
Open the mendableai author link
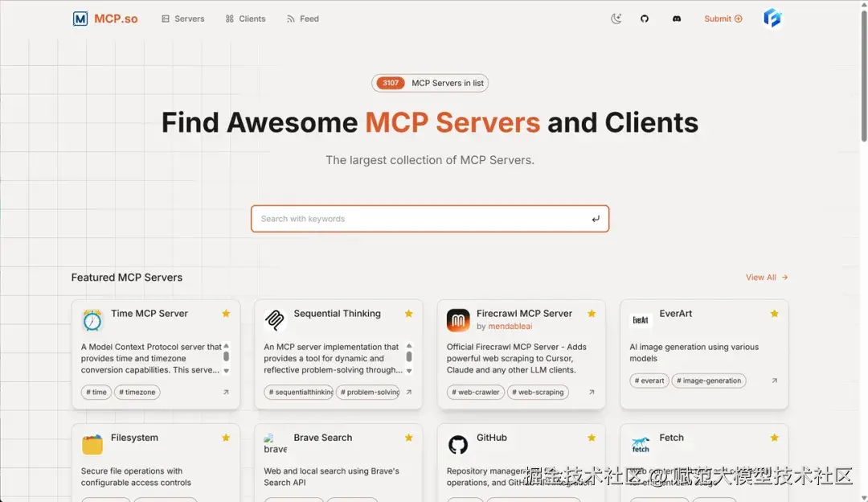(x=510, y=327)
